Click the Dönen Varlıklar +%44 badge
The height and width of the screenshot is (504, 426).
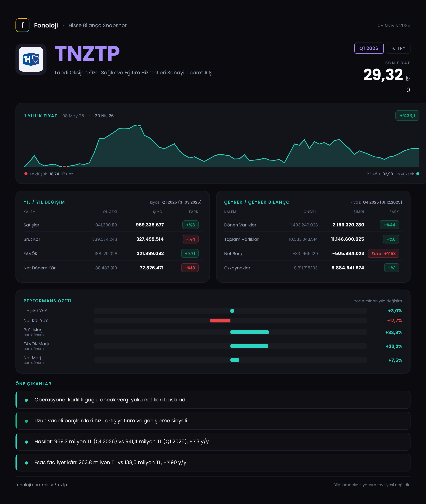click(x=389, y=225)
